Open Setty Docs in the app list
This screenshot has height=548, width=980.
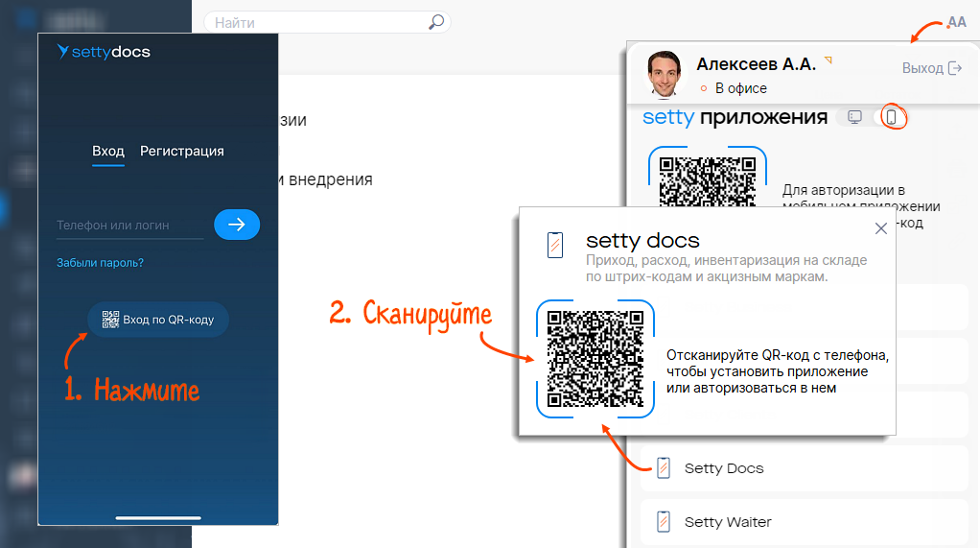pyautogui.click(x=805, y=468)
